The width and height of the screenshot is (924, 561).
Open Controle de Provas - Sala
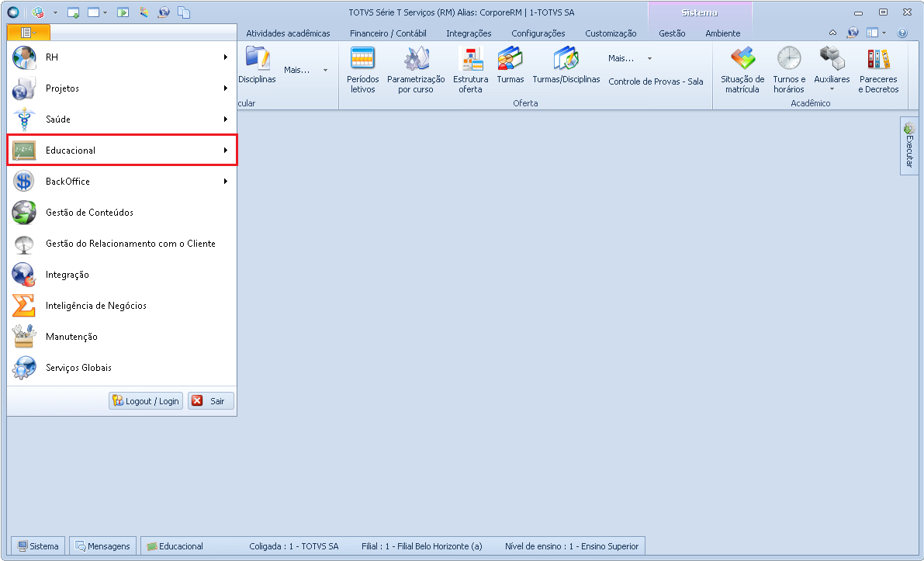tap(656, 82)
